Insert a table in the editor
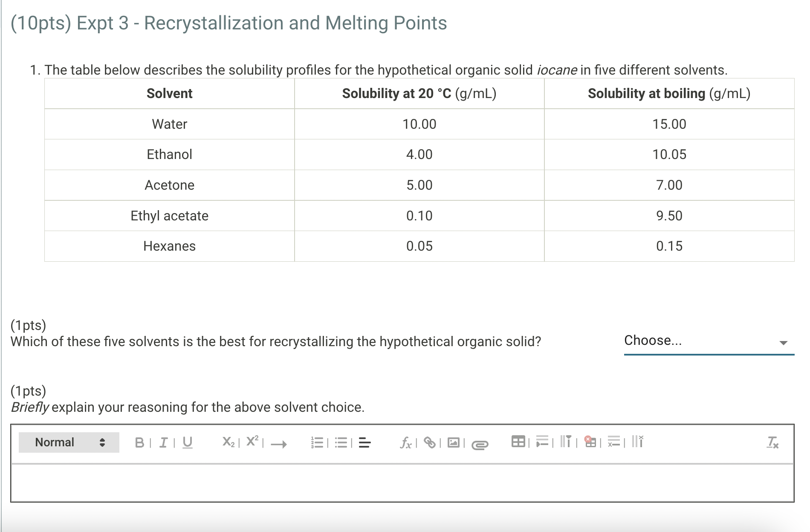This screenshot has width=810, height=532. (x=519, y=442)
